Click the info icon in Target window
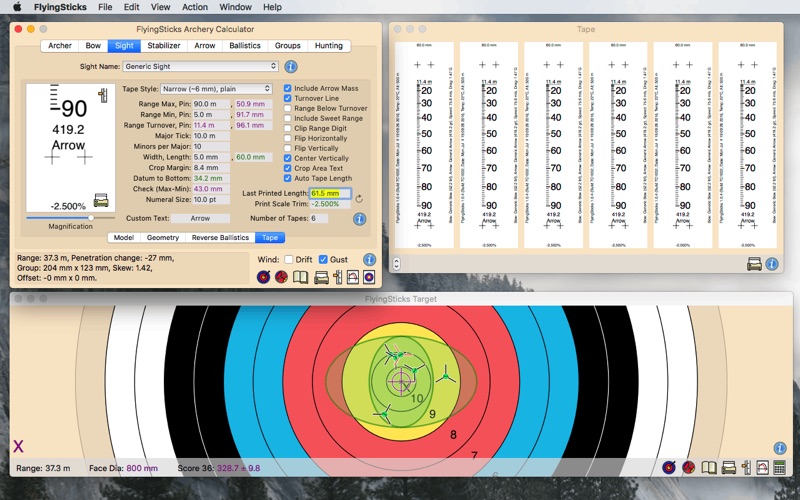Viewport: 800px width, 500px height. coord(780,448)
